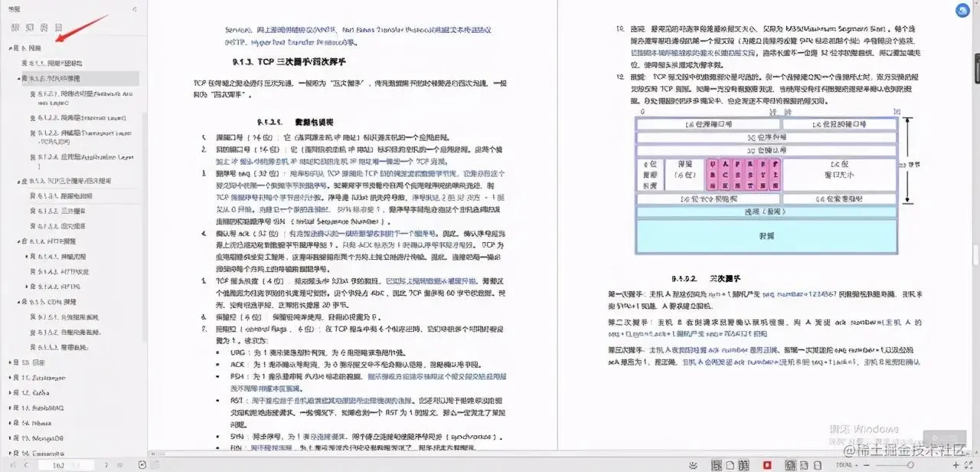
Task: Click the pink flag bits in TCP diagram
Action: point(743,174)
